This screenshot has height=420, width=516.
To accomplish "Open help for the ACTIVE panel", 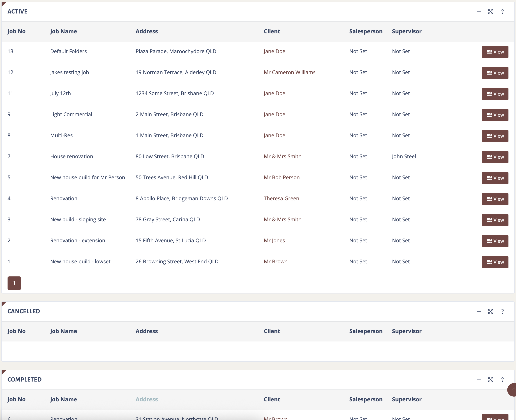I will coord(503,12).
